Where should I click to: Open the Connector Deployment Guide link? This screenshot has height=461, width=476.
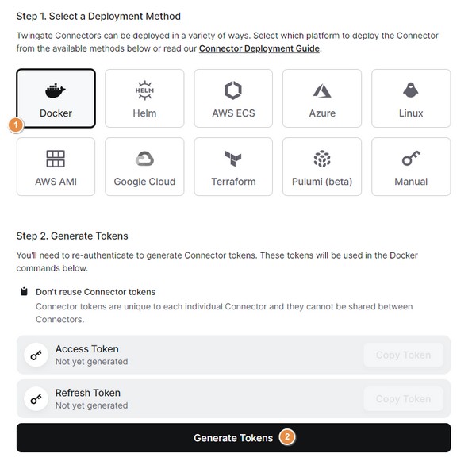[x=259, y=48]
